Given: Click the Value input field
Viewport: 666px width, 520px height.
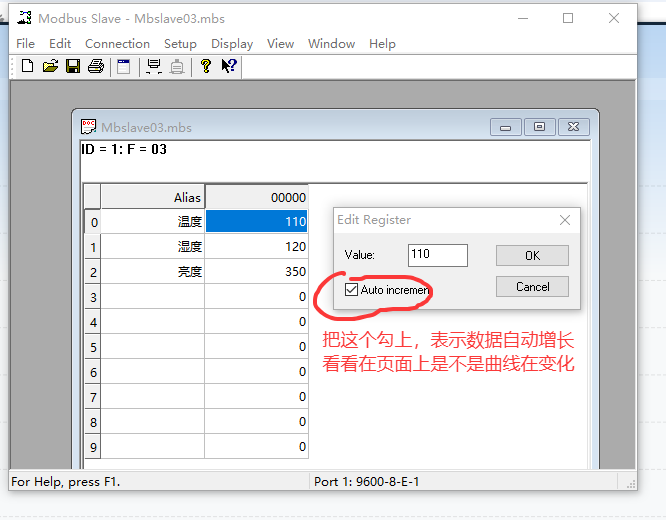Looking at the screenshot, I should click(x=437, y=255).
